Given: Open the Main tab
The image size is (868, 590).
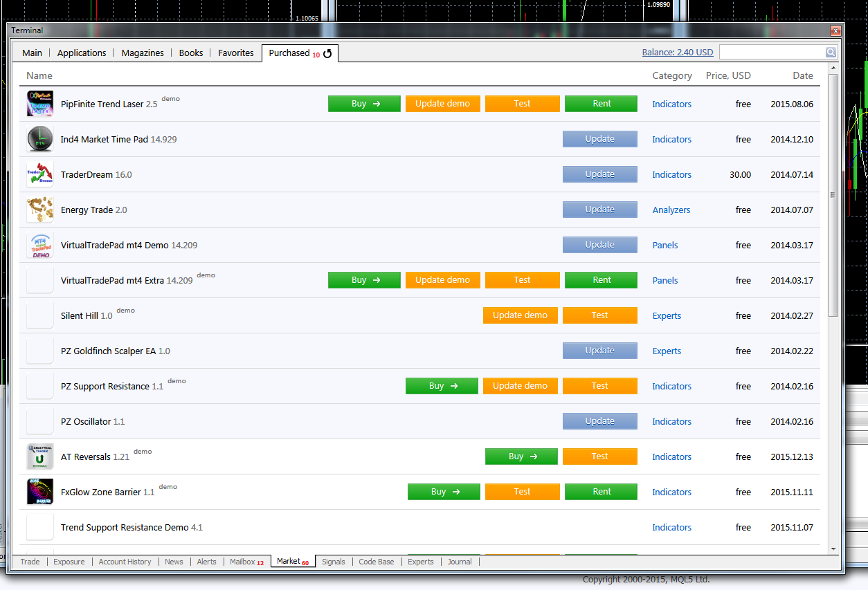Looking at the screenshot, I should click(x=32, y=53).
